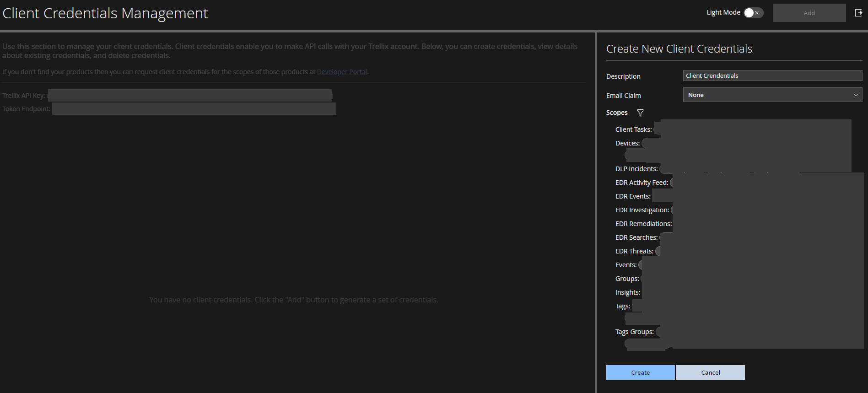Click the "Tags:" scope label
Image resolution: width=868 pixels, height=393 pixels.
tap(623, 306)
